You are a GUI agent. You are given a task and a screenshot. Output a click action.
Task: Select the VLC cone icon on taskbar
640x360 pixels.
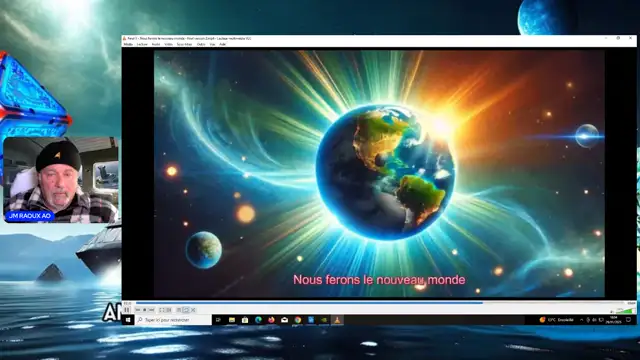(x=337, y=320)
